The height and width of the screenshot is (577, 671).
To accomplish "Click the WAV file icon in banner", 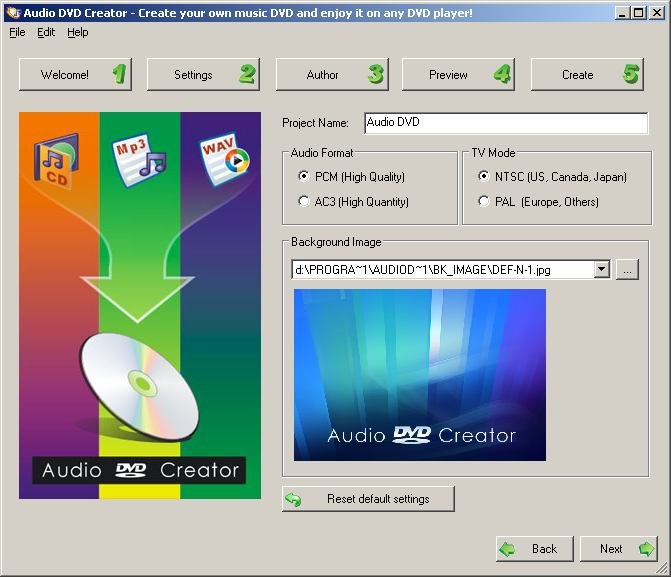I will (225, 159).
